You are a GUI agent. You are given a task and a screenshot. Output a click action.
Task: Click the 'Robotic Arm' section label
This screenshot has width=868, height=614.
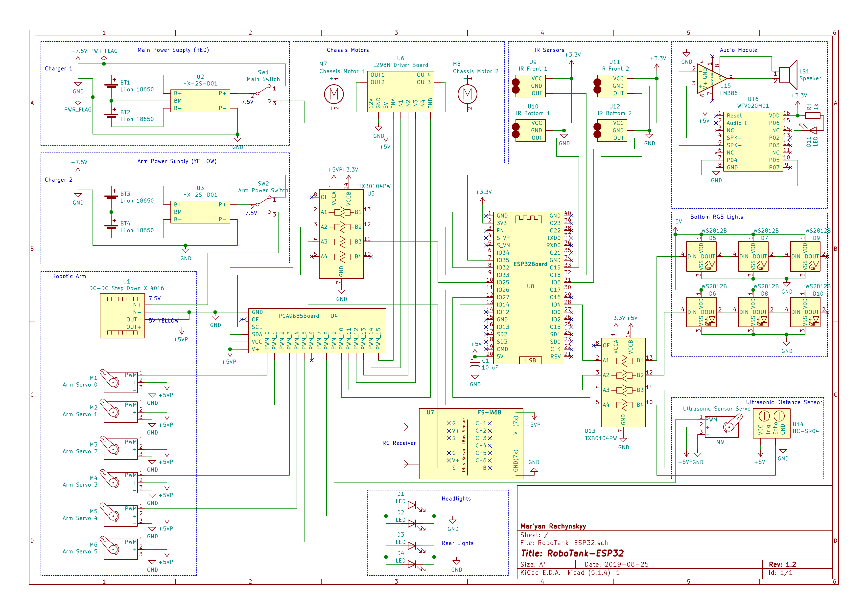tap(69, 276)
